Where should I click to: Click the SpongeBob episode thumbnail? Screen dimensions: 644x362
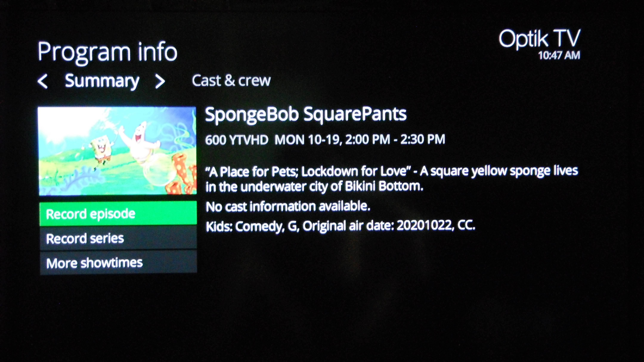point(117,151)
